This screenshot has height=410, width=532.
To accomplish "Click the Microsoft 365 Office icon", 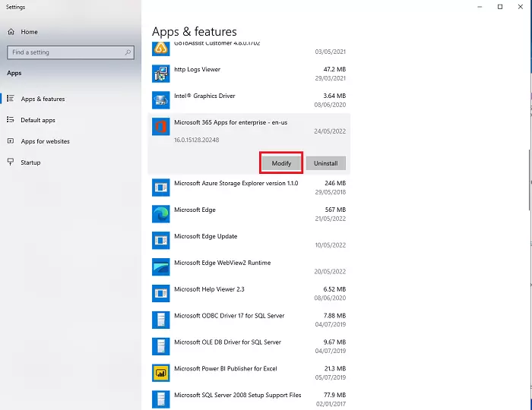I will point(161,127).
